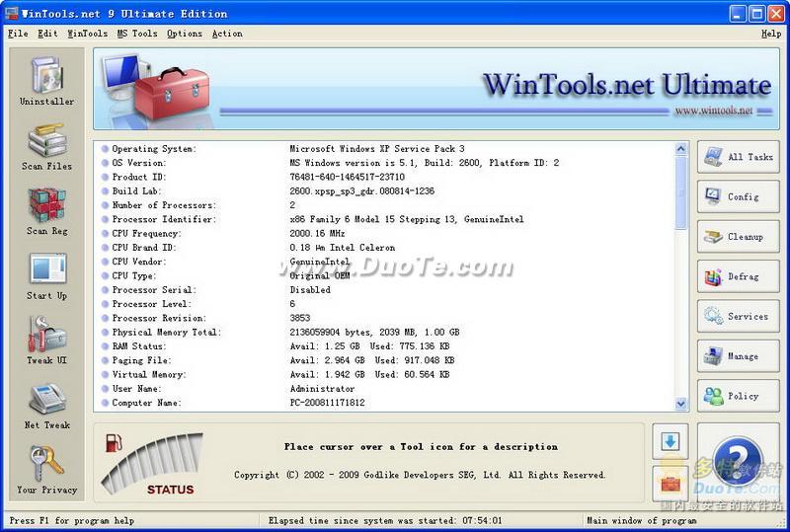Open the Tweak UI tool
790x532 pixels.
pyautogui.click(x=46, y=341)
